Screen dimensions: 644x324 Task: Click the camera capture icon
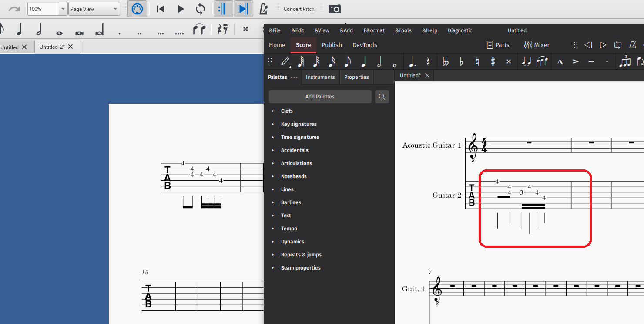[x=335, y=9]
